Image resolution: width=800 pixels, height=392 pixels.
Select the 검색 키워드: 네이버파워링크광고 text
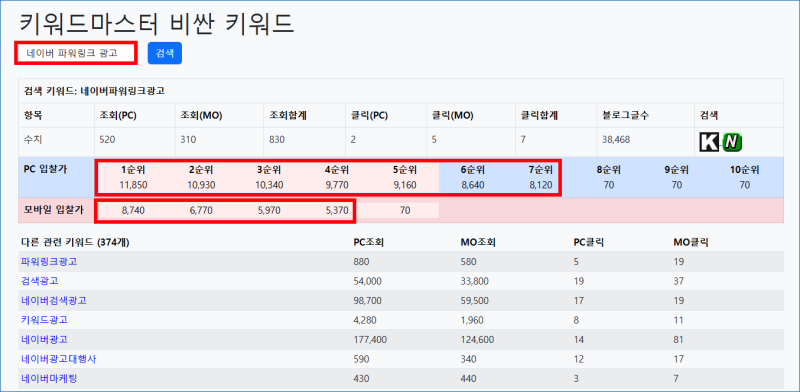tap(94, 91)
